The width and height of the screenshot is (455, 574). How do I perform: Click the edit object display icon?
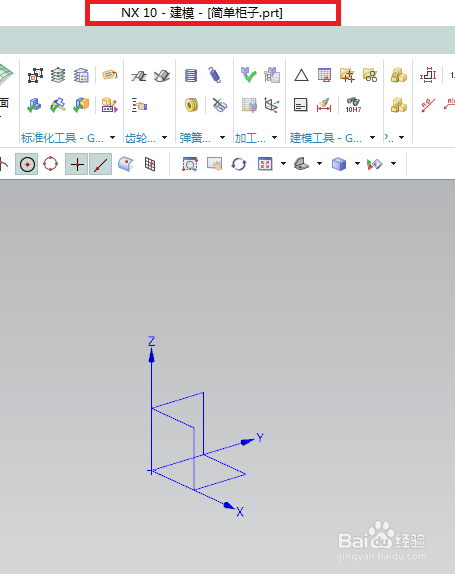point(374,164)
